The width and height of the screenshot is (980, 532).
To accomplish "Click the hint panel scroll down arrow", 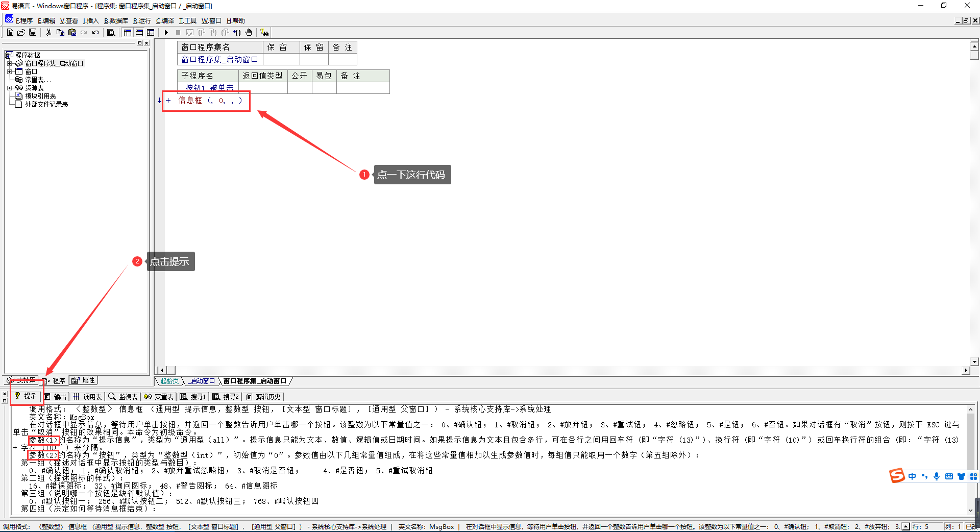I will point(971,510).
